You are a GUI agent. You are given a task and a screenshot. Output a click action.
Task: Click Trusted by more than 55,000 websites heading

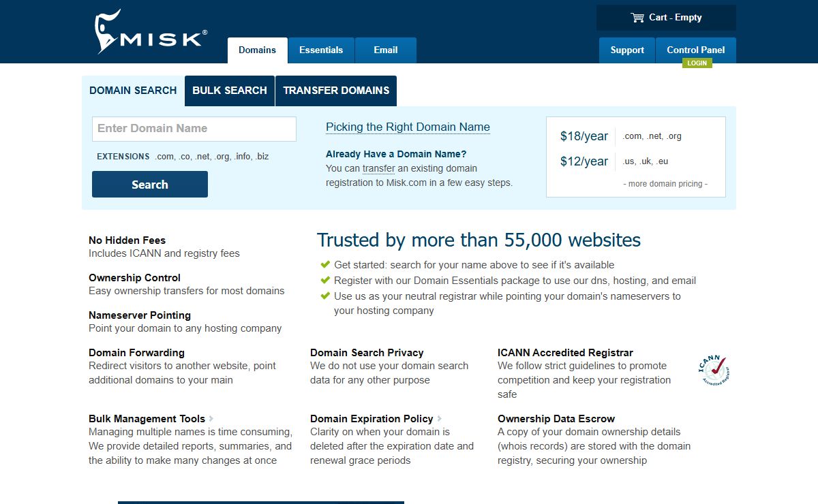(479, 240)
